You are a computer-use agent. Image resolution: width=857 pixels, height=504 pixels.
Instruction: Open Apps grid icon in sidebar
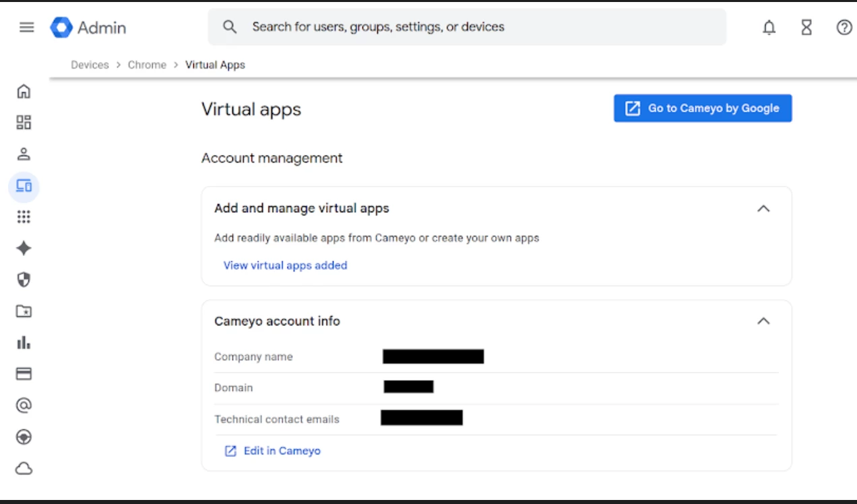(x=24, y=217)
